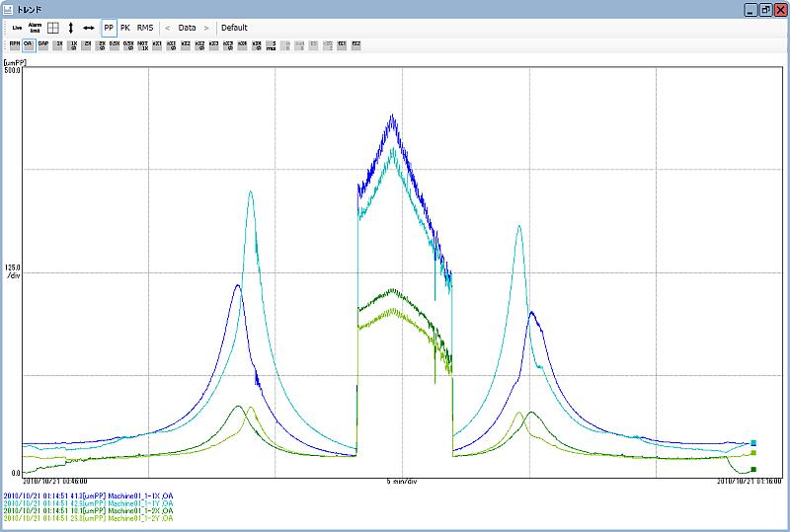Viewport: 790px width, 532px height.
Task: Click the cyan end marker on the chart
Action: tap(753, 443)
